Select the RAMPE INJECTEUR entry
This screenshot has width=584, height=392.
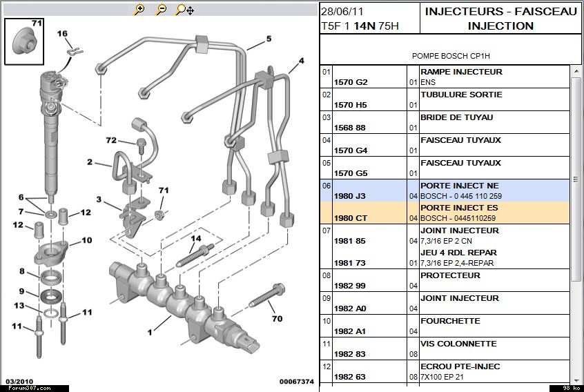click(461, 72)
